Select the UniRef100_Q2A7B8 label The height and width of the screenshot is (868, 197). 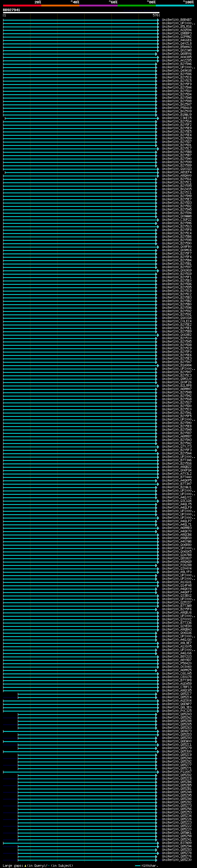pyautogui.click(x=177, y=555)
